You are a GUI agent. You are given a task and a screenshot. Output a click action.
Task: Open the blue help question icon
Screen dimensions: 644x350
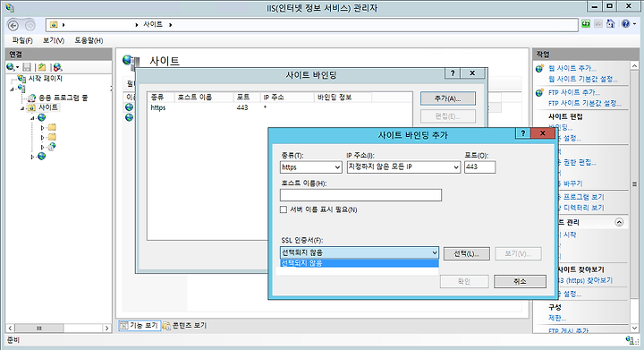coord(625,24)
